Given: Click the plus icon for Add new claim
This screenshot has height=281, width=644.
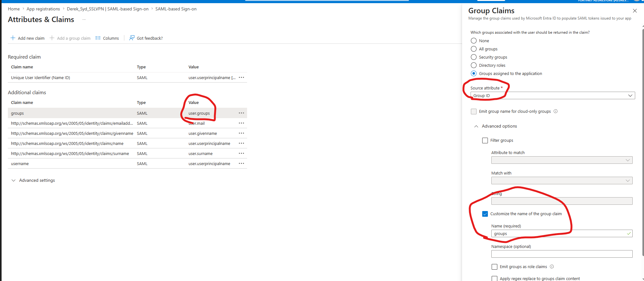Looking at the screenshot, I should coord(13,38).
